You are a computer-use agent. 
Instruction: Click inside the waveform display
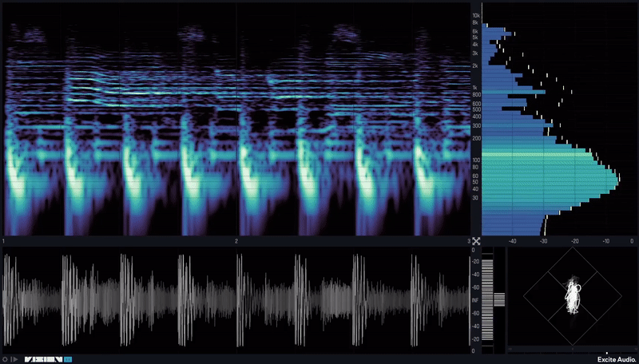click(x=236, y=299)
